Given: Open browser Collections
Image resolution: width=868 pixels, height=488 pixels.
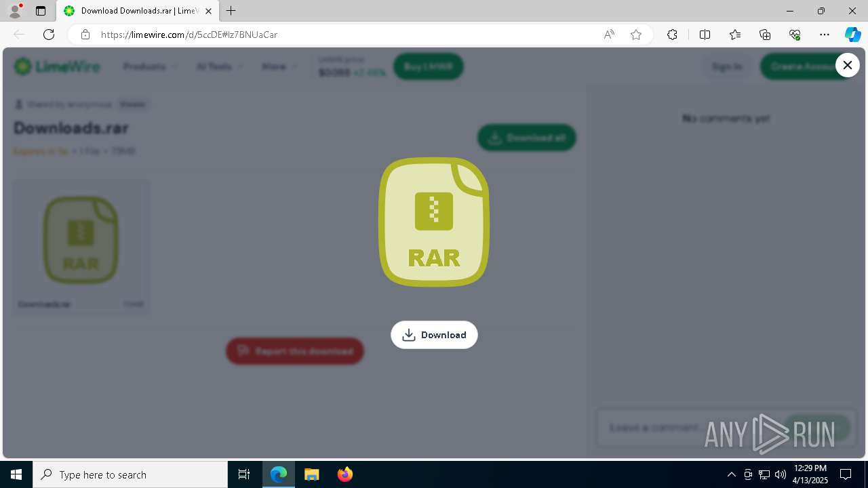Looking at the screenshot, I should [765, 35].
